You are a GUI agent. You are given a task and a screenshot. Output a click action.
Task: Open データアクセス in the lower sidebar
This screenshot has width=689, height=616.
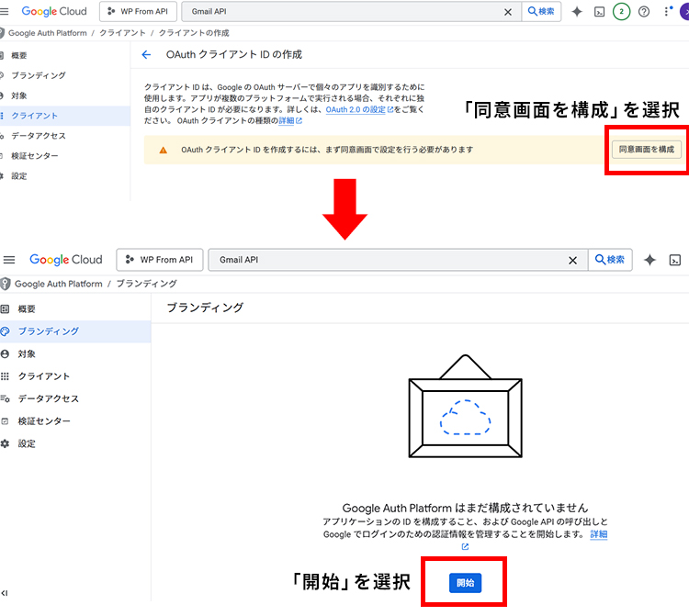tap(48, 398)
